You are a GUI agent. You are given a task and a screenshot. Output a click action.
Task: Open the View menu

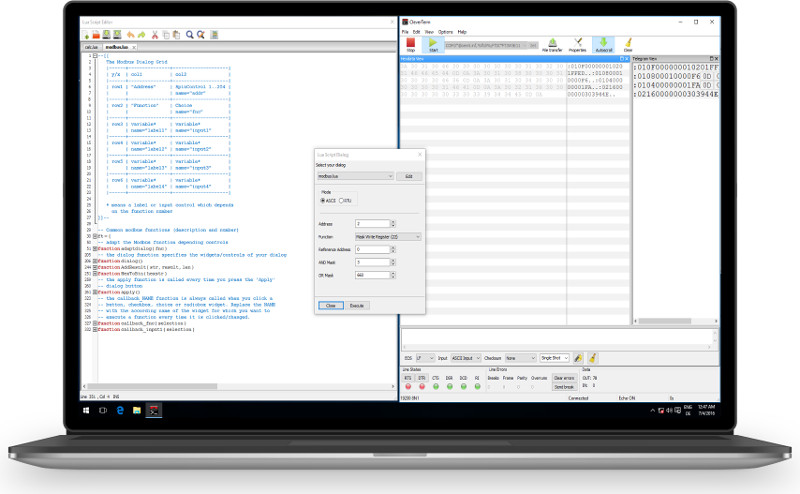point(429,32)
